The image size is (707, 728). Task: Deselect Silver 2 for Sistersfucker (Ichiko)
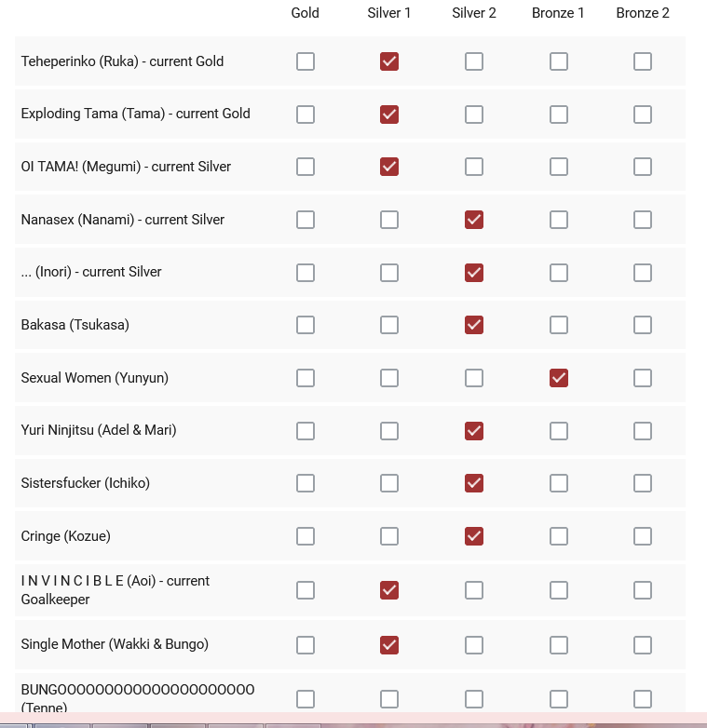tap(474, 483)
